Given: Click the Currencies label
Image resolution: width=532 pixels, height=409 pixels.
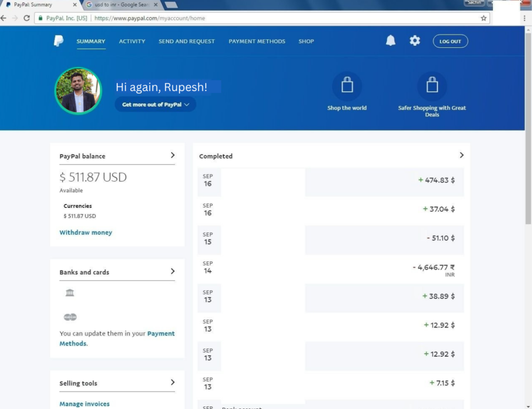Looking at the screenshot, I should click(x=78, y=206).
